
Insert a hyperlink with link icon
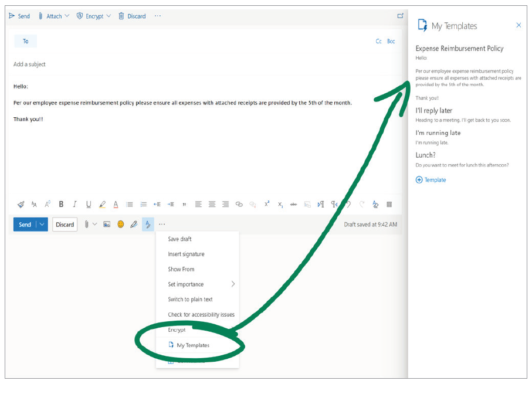(239, 205)
